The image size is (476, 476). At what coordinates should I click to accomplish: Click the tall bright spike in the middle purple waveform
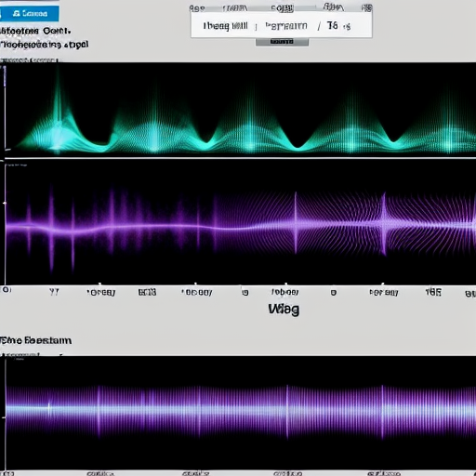coord(296,222)
